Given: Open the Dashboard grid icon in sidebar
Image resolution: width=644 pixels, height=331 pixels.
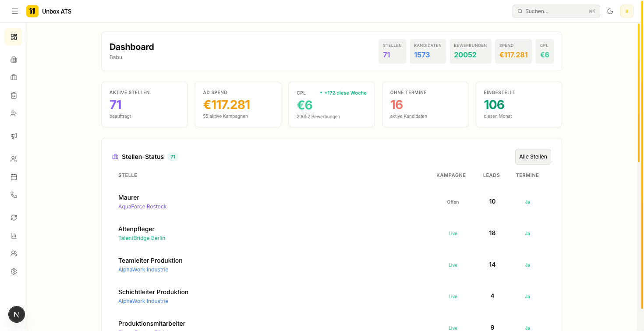Looking at the screenshot, I should 13,37.
